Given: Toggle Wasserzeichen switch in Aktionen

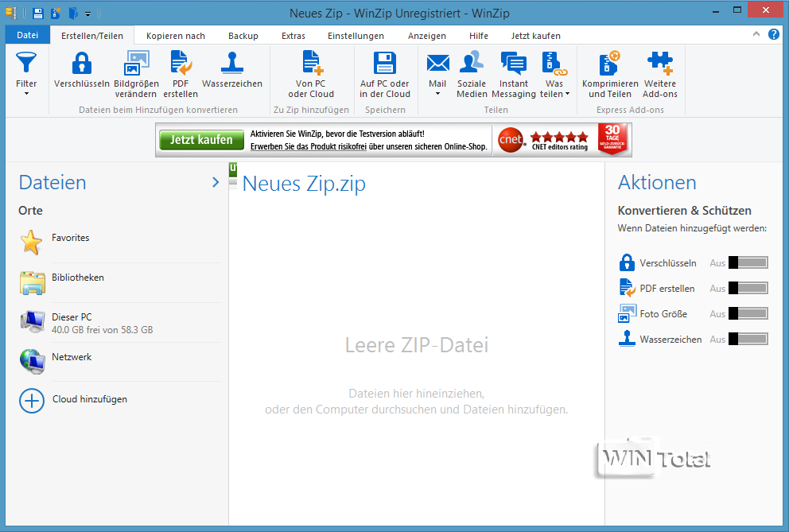Looking at the screenshot, I should click(x=748, y=339).
